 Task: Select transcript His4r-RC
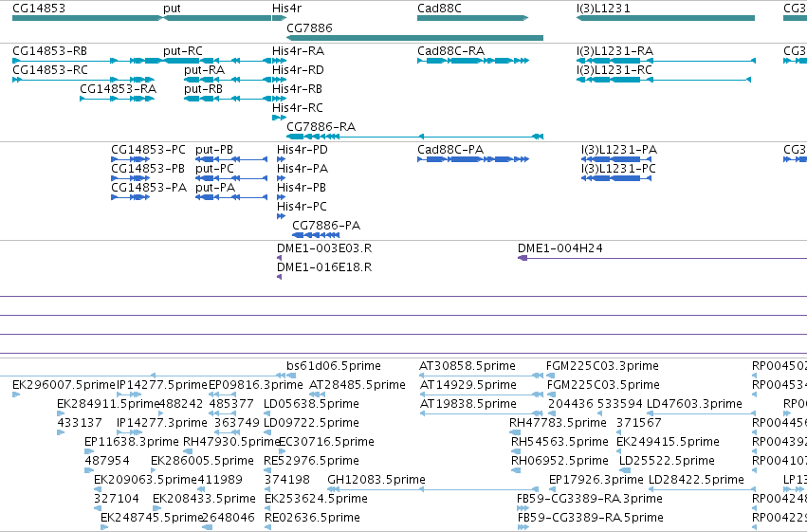coord(298,108)
